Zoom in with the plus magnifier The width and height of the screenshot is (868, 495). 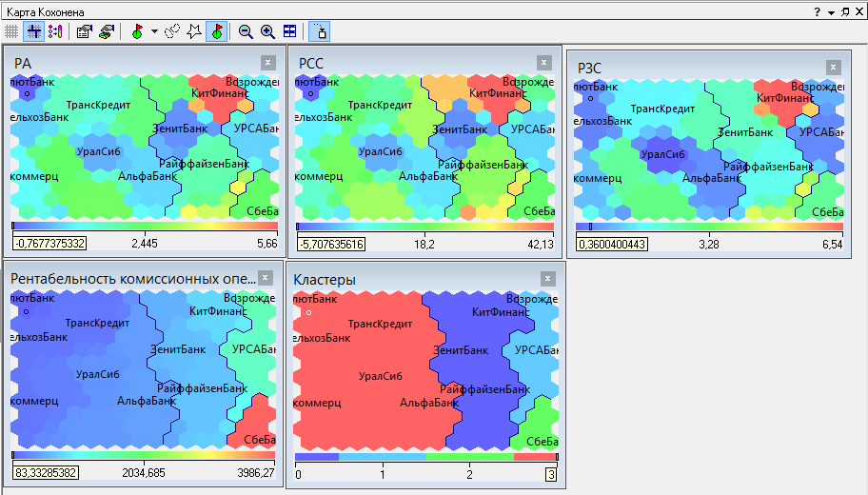[268, 31]
